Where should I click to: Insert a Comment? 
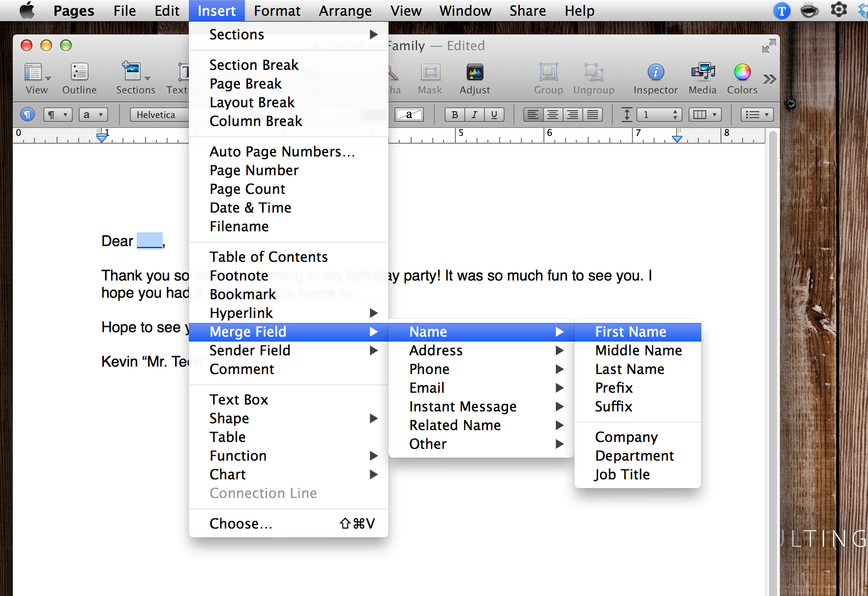coord(289,369)
